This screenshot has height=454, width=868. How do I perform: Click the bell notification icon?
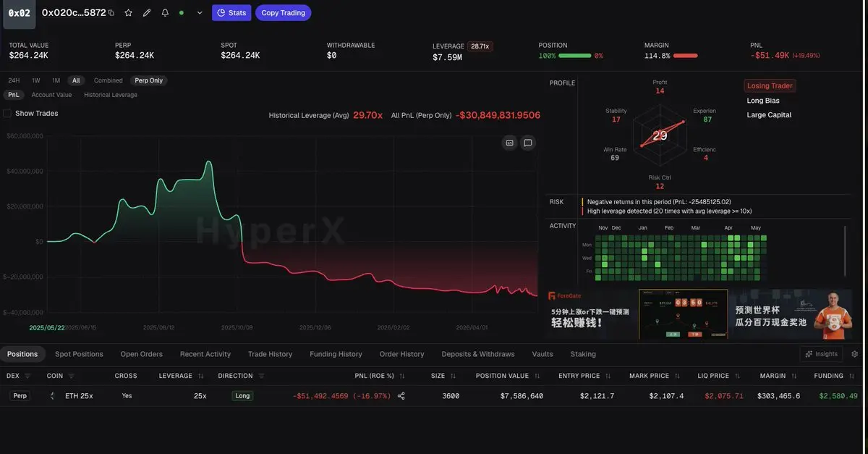pyautogui.click(x=165, y=13)
